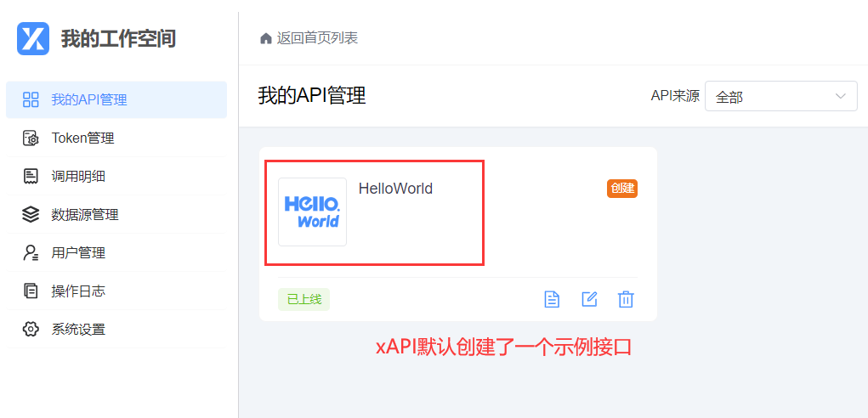
Task: Select 用户管理 menu item
Action: [x=116, y=252]
